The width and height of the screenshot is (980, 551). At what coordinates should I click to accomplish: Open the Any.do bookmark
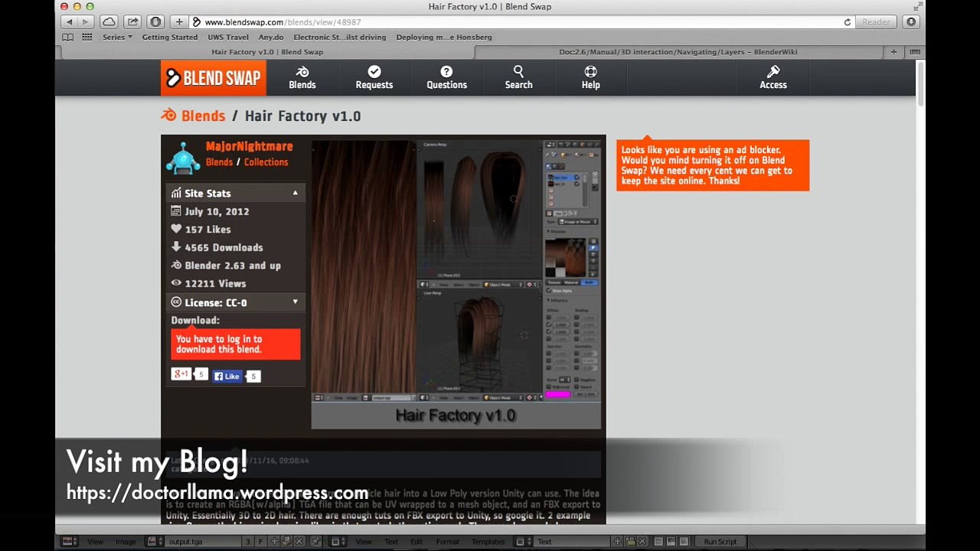[x=271, y=37]
